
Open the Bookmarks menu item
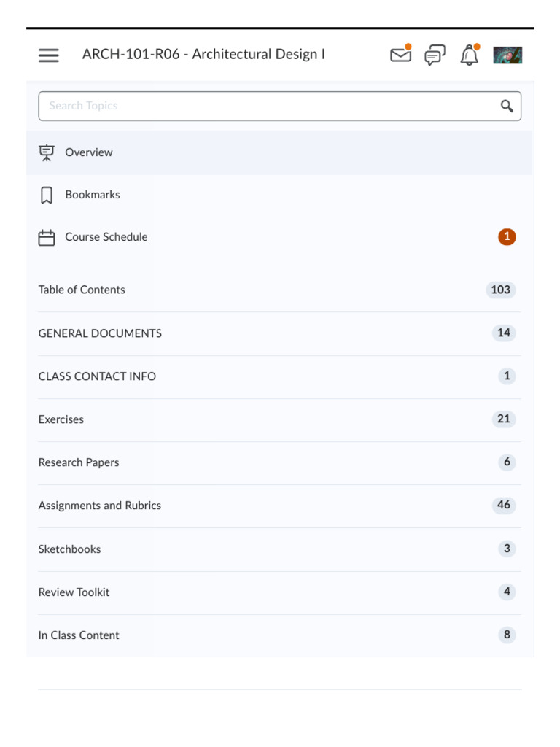(93, 195)
